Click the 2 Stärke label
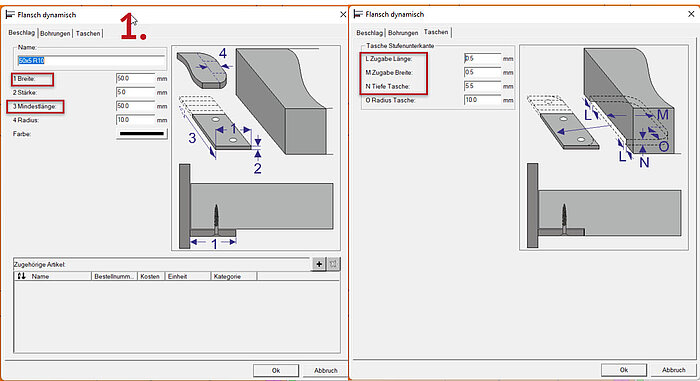This screenshot has height=381, width=700. click(x=25, y=92)
